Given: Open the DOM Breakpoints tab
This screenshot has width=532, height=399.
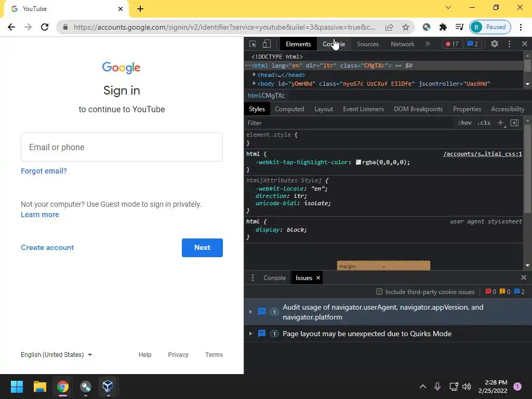Looking at the screenshot, I should tap(418, 109).
